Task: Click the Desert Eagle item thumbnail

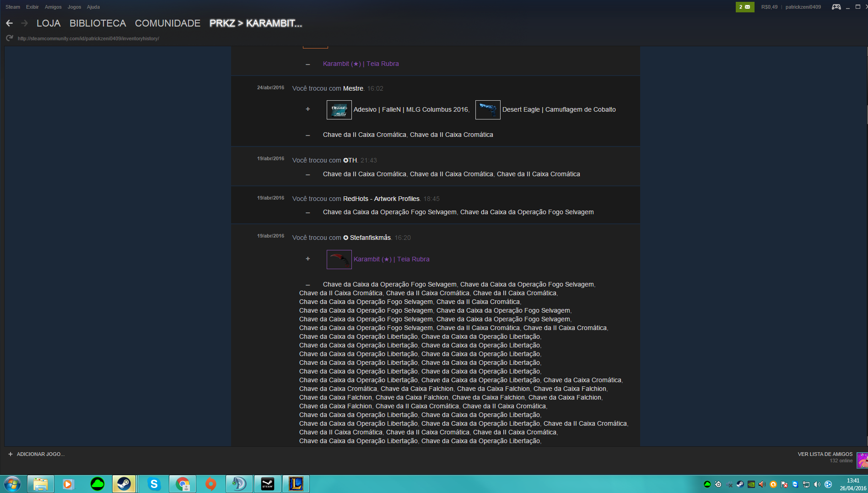Action: 488,110
